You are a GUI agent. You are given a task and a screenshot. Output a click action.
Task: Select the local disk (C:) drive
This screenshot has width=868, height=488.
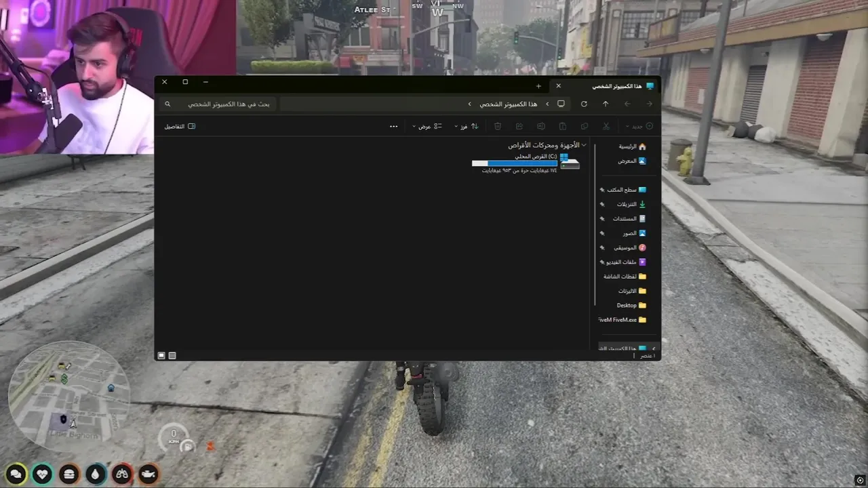(x=526, y=163)
